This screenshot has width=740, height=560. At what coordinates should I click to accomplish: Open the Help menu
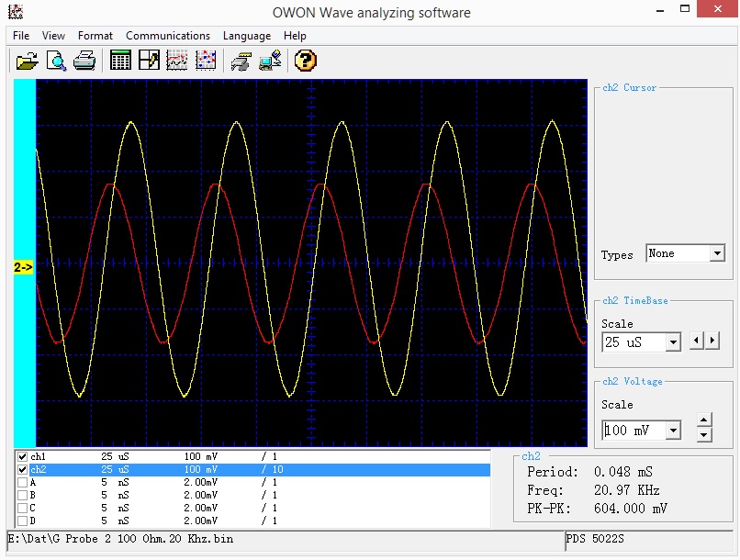tap(295, 36)
